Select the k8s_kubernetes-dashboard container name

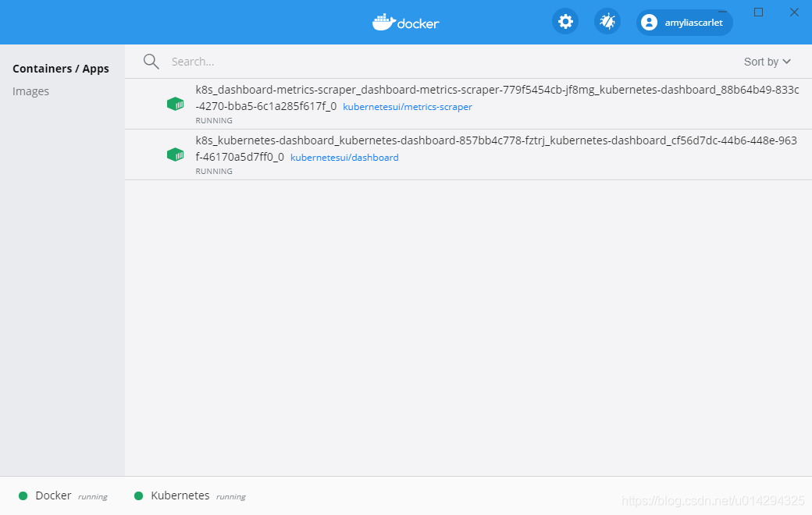496,148
